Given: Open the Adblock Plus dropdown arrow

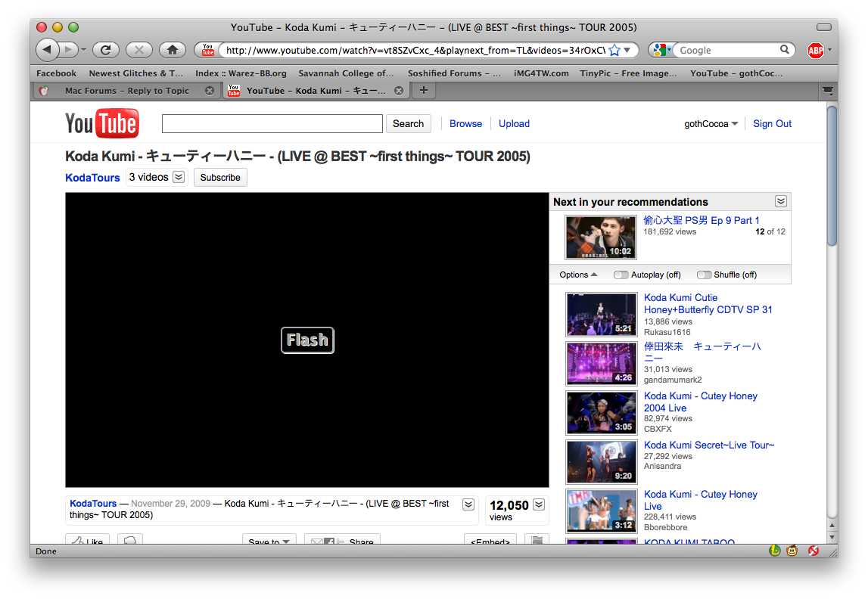Looking at the screenshot, I should (x=829, y=50).
